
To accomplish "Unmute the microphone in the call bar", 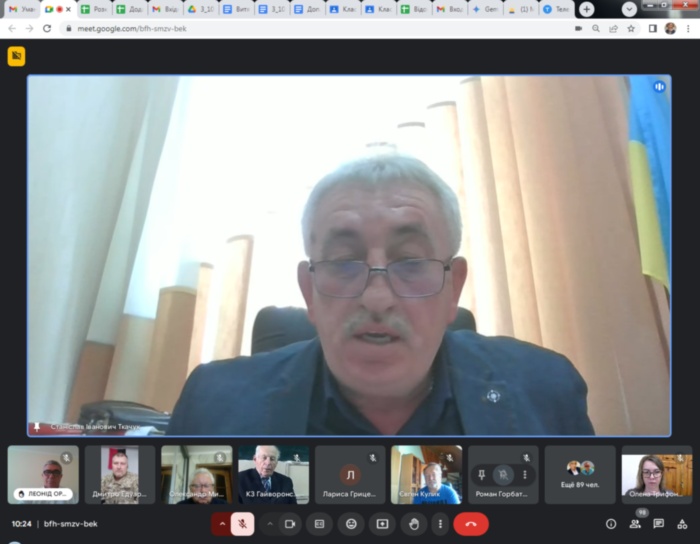I will [x=242, y=523].
